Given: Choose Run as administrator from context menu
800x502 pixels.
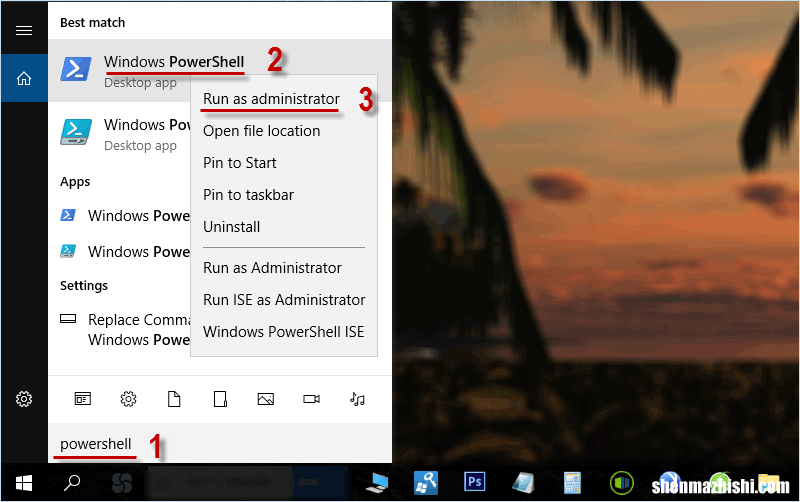Looking at the screenshot, I should click(x=284, y=99).
